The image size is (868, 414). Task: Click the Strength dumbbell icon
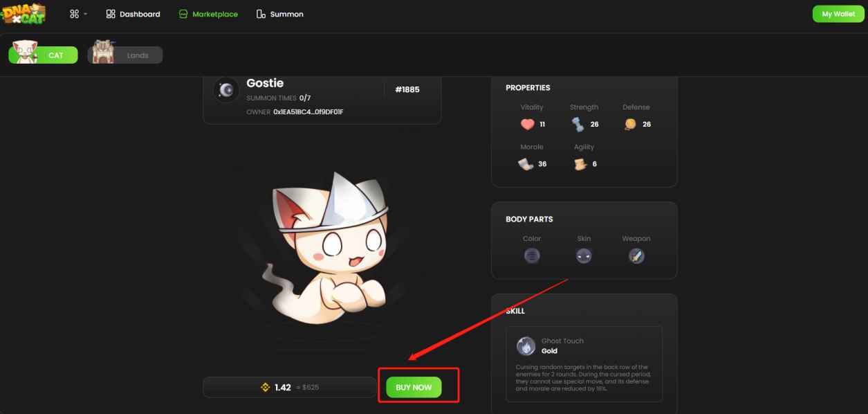pos(578,125)
